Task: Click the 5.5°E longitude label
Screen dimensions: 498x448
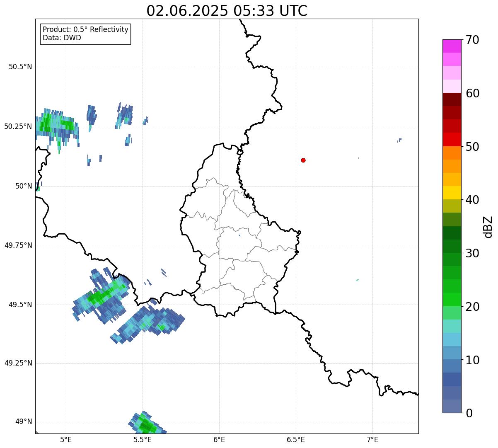Action: (143, 439)
